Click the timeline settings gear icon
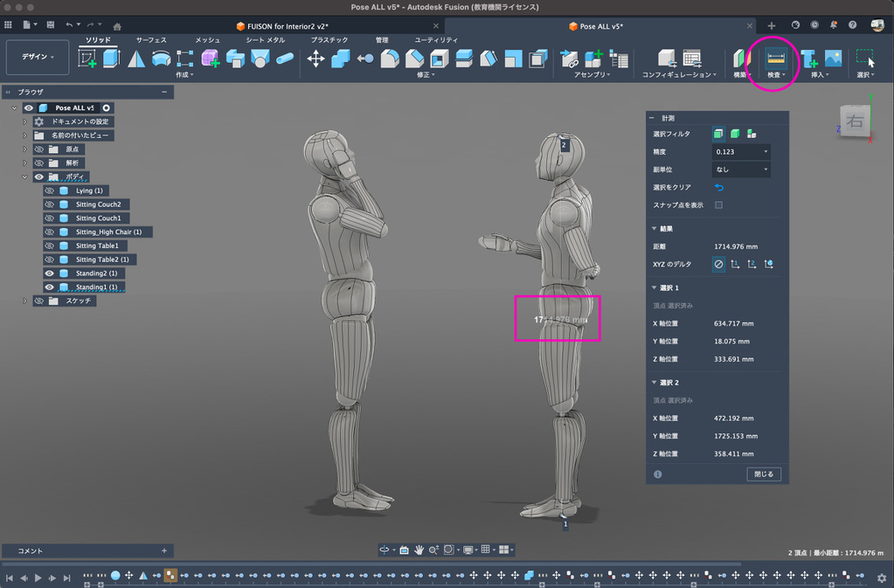This screenshot has height=588, width=894. (882, 577)
